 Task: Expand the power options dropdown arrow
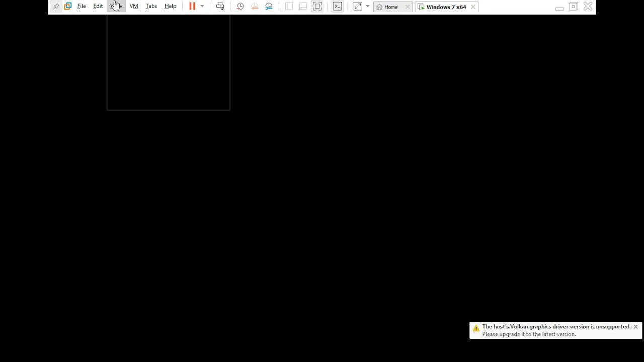202,7
